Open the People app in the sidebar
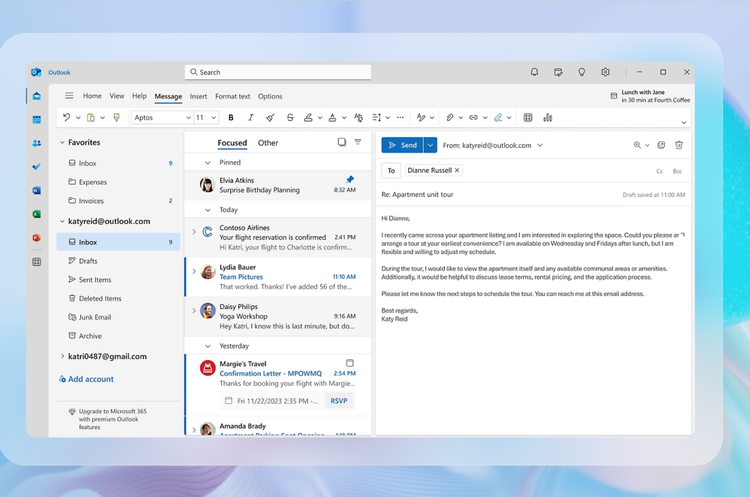The image size is (750, 497). [x=36, y=143]
